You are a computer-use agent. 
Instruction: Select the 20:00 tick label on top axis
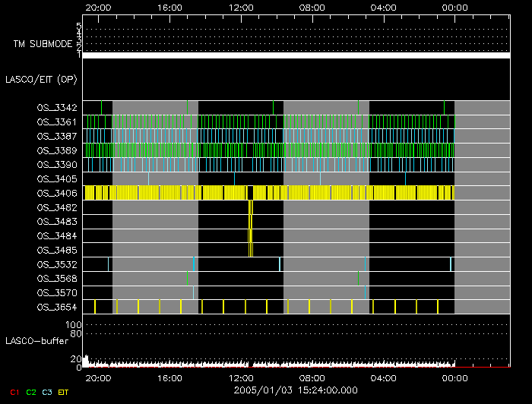pyautogui.click(x=98, y=7)
